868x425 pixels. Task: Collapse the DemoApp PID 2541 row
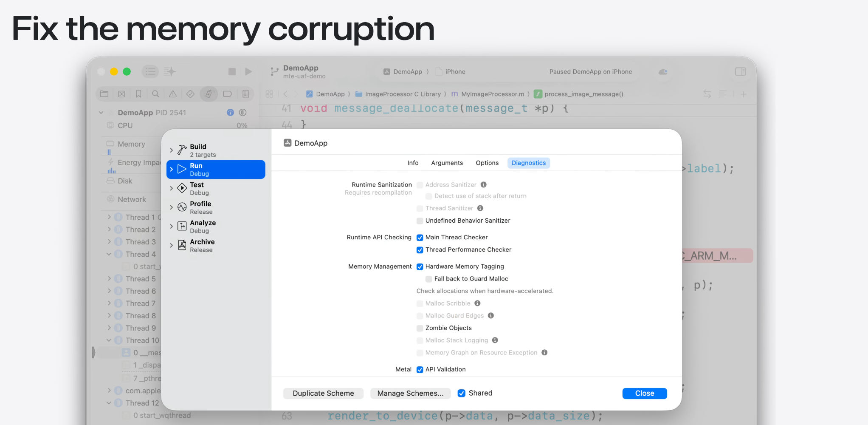101,113
